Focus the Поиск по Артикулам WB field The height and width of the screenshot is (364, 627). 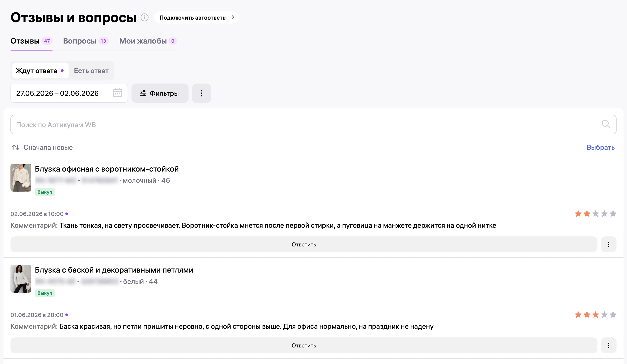point(313,124)
